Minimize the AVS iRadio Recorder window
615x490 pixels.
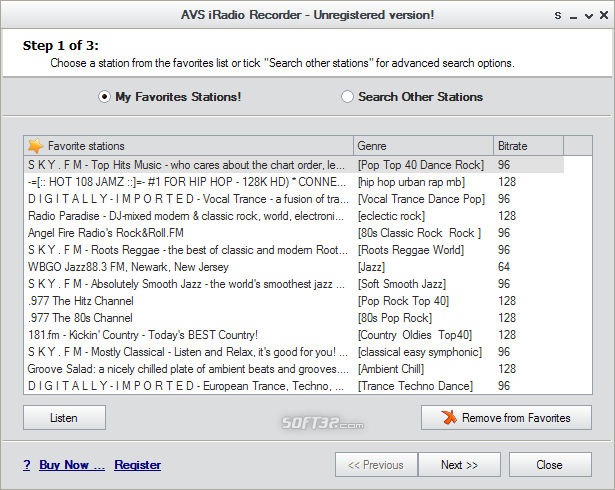point(573,16)
